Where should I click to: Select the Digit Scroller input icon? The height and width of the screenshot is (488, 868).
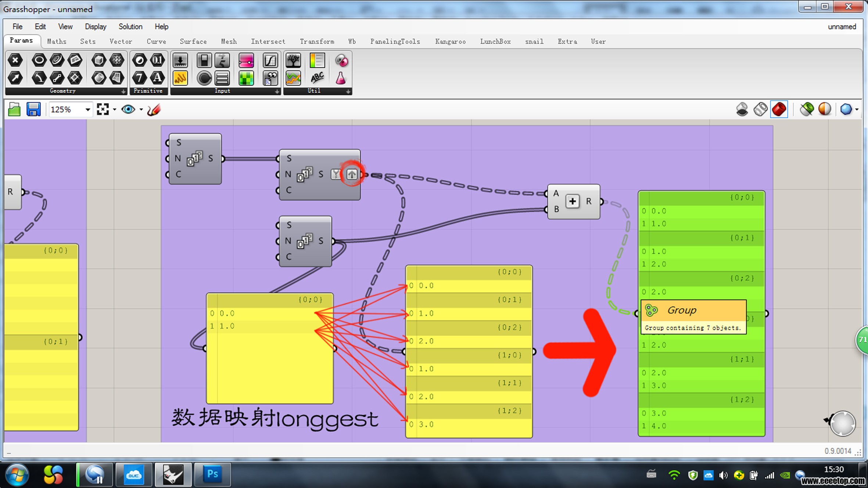[x=222, y=60]
